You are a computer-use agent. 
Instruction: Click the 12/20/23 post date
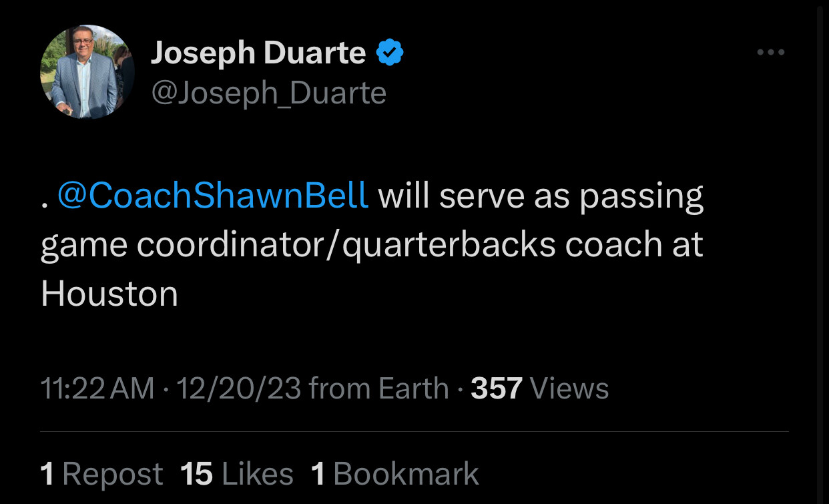pyautogui.click(x=238, y=389)
